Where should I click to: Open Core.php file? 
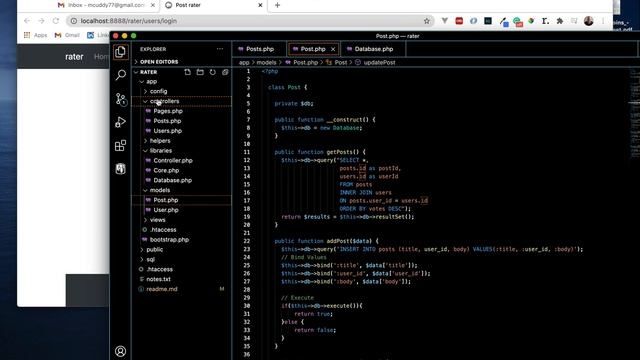(166, 171)
